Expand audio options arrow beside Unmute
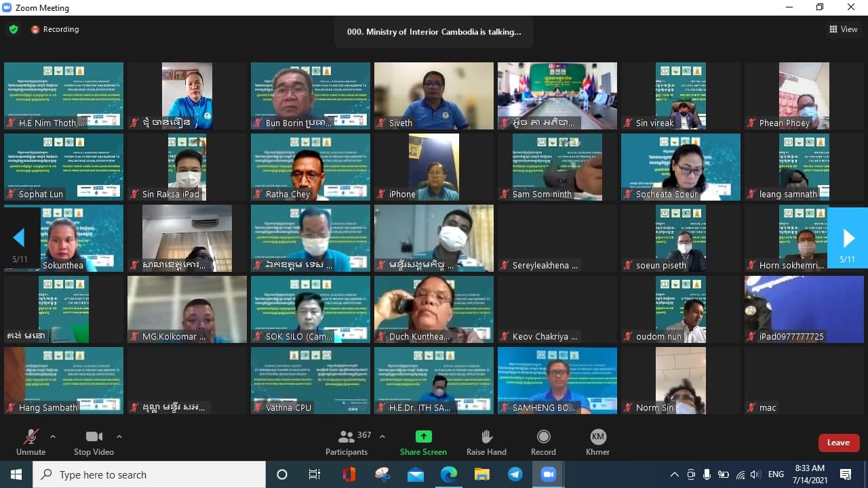The image size is (868, 488). (53, 436)
